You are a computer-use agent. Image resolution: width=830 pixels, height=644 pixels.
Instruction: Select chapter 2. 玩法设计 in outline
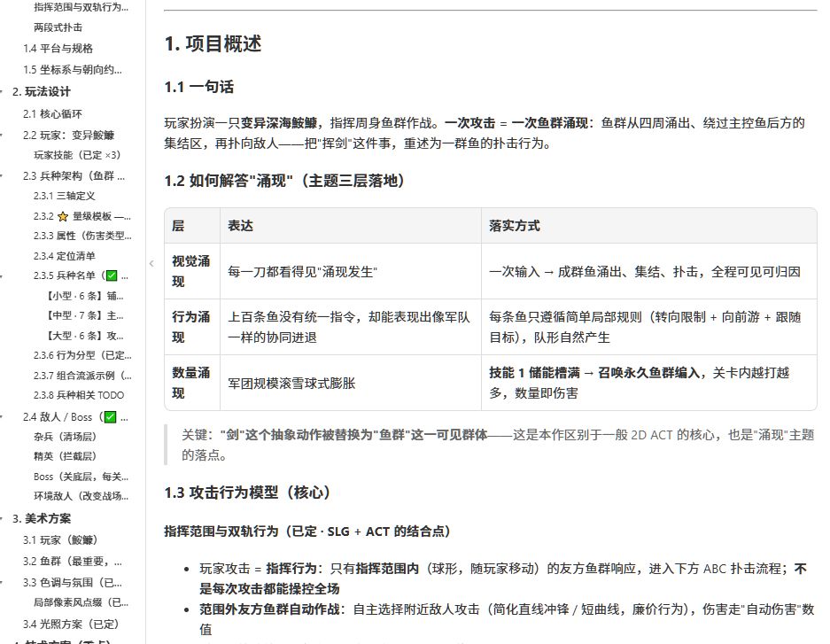[42, 91]
